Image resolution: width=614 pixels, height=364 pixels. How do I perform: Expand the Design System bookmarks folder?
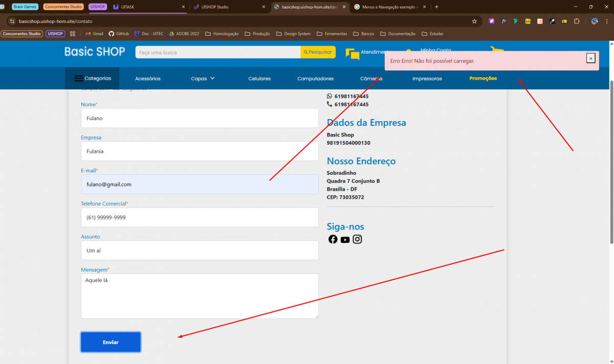click(293, 34)
